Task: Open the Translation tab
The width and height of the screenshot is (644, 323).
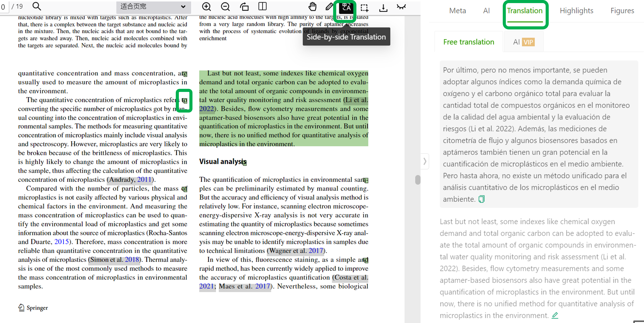Action: [x=525, y=11]
